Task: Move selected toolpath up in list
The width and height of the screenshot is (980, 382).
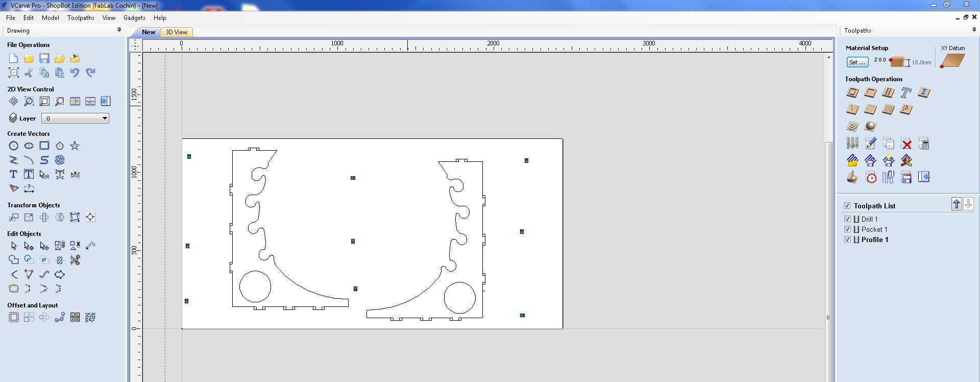Action: (957, 204)
